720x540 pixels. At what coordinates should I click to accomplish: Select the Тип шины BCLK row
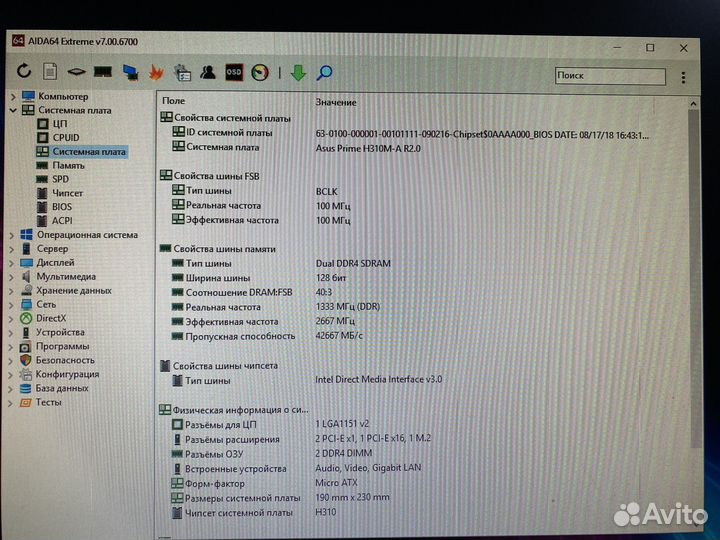tap(255, 191)
